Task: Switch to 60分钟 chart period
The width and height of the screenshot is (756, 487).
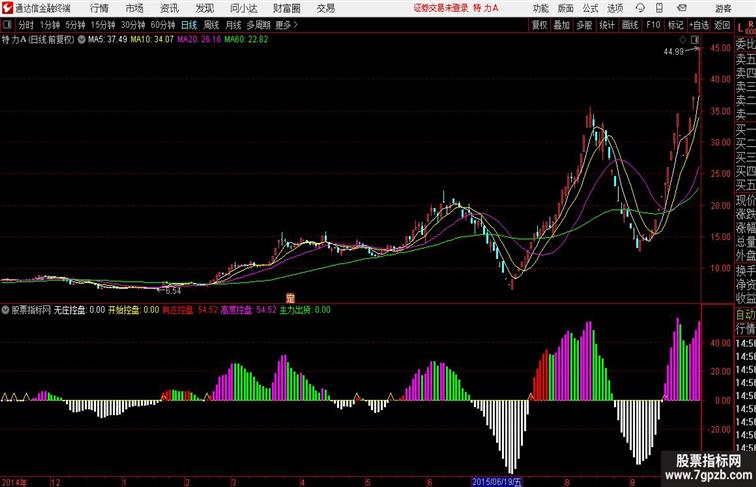Action: click(162, 25)
